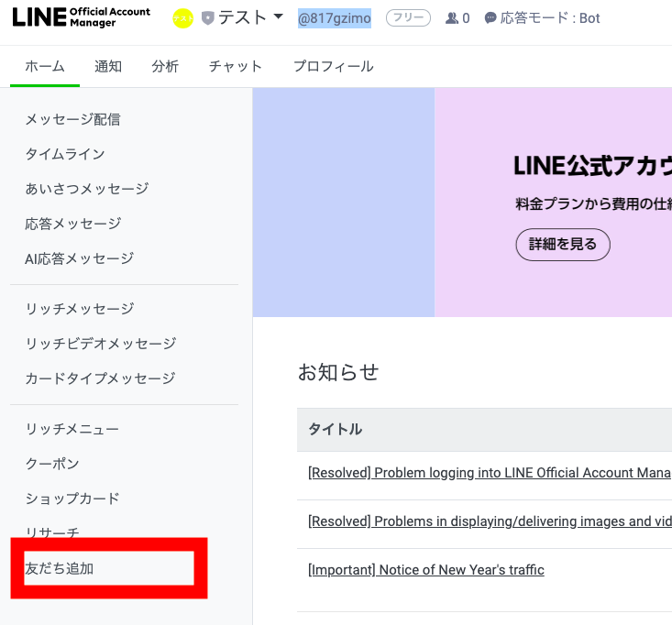
Task: Click the お知らせ heading
Action: point(338,372)
